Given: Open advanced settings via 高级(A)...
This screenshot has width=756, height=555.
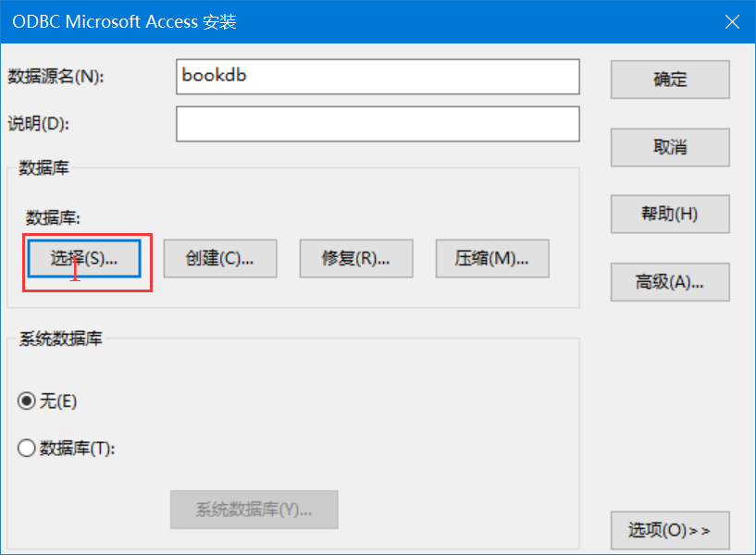Looking at the screenshot, I should [x=670, y=282].
